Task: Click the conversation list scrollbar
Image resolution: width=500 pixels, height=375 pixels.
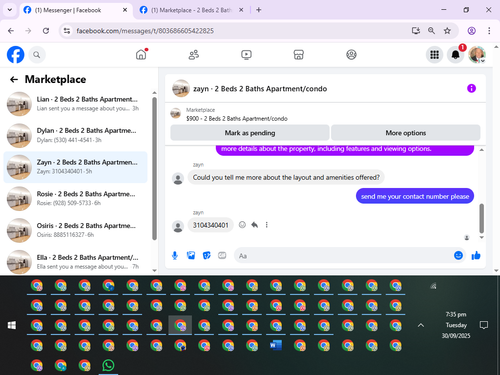Action: 154,168
